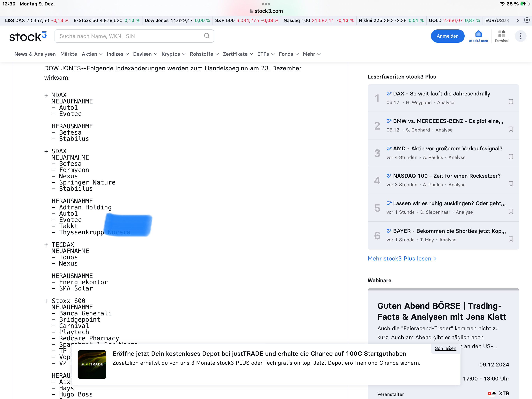Click the 'Redcare Pharmacy' list entry

click(x=89, y=338)
